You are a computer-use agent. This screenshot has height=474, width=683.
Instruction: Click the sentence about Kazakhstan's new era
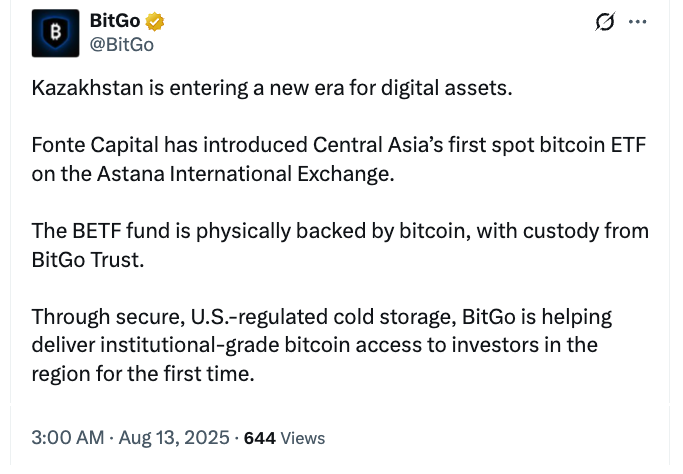272,88
